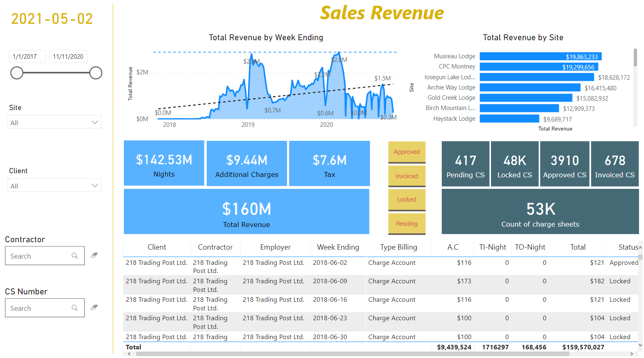Clear the Contractor search with eraser icon
Screen dimensions: 644x358
pos(94,255)
